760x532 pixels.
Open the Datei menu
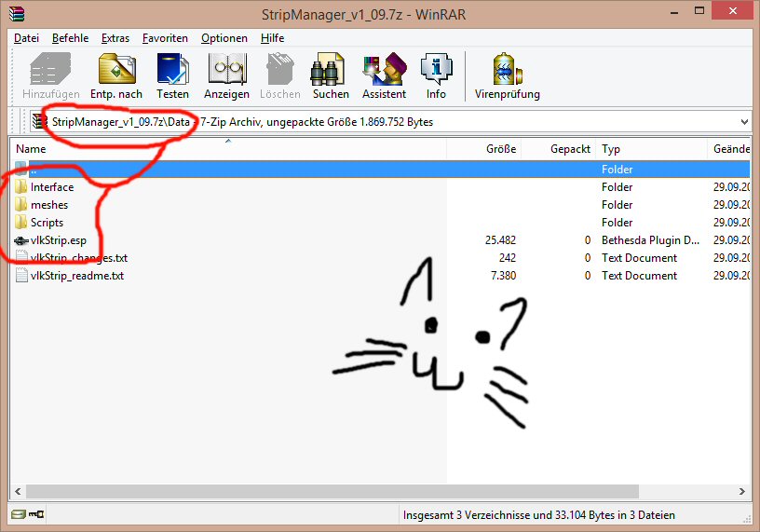(x=26, y=38)
